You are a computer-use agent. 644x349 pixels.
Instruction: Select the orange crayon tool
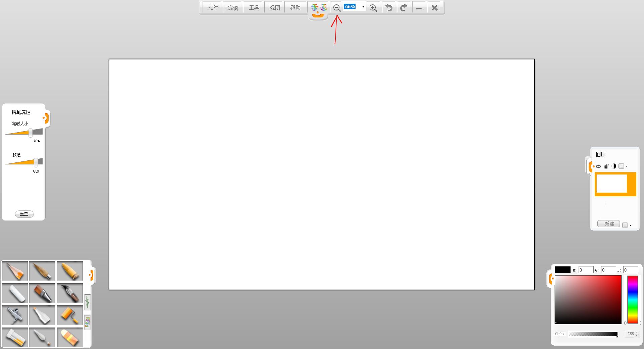point(70,271)
